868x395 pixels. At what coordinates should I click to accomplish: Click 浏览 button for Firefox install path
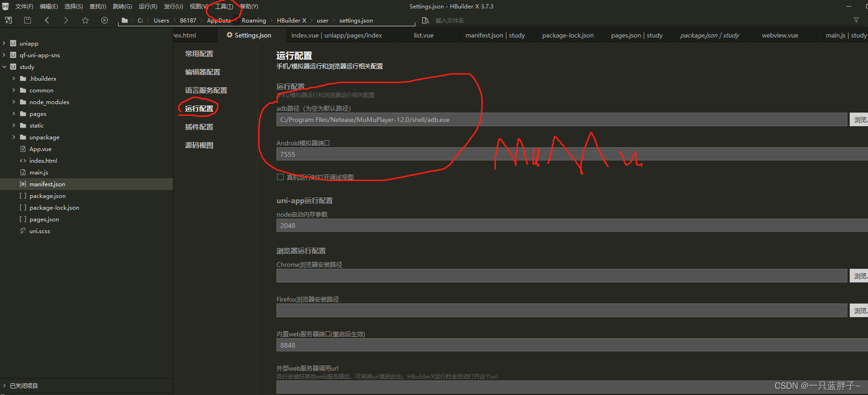pos(859,311)
